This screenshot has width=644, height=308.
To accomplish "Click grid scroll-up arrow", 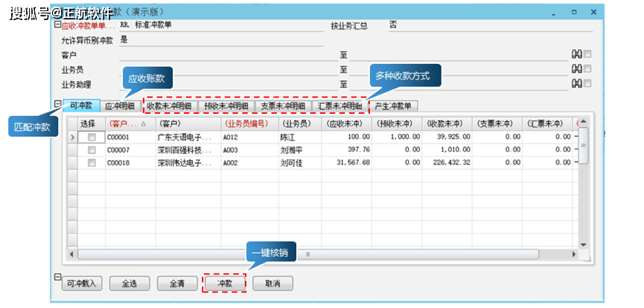I will (583, 122).
